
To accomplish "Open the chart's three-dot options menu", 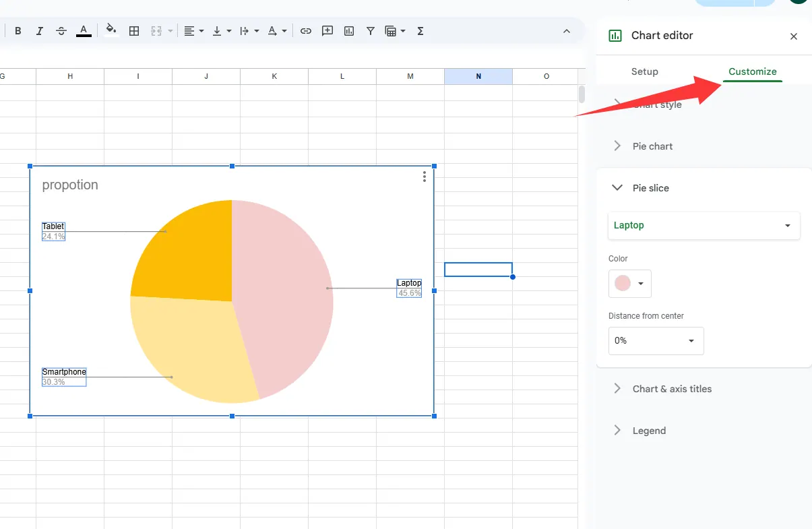I will point(424,177).
